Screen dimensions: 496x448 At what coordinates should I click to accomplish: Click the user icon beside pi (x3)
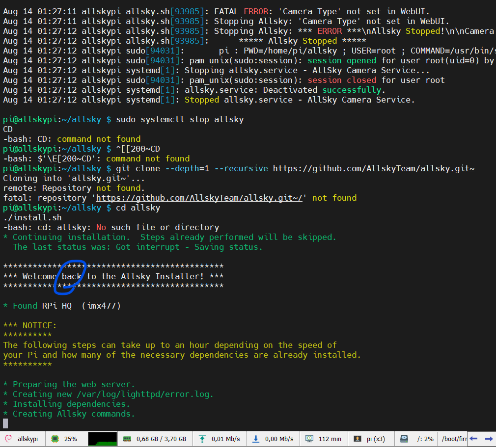pos(358,439)
